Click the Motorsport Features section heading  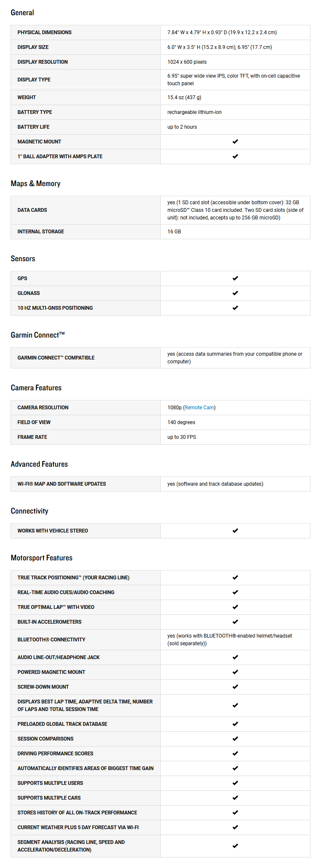(41, 558)
